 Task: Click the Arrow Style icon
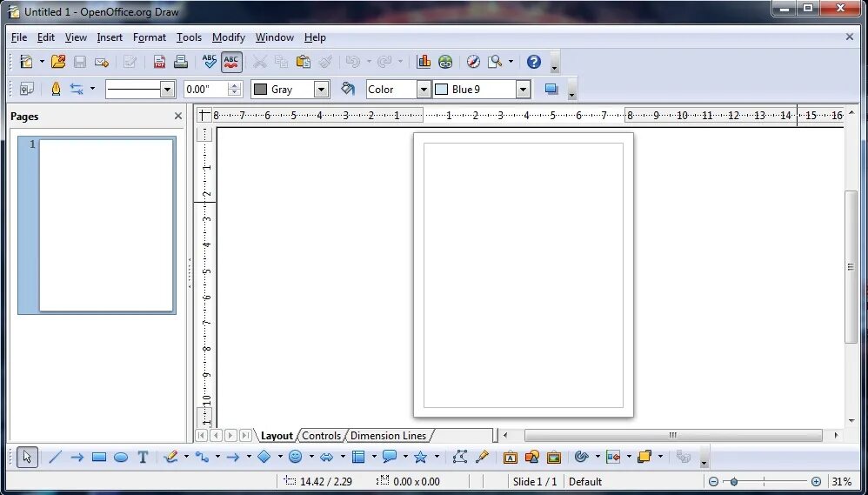(x=77, y=89)
